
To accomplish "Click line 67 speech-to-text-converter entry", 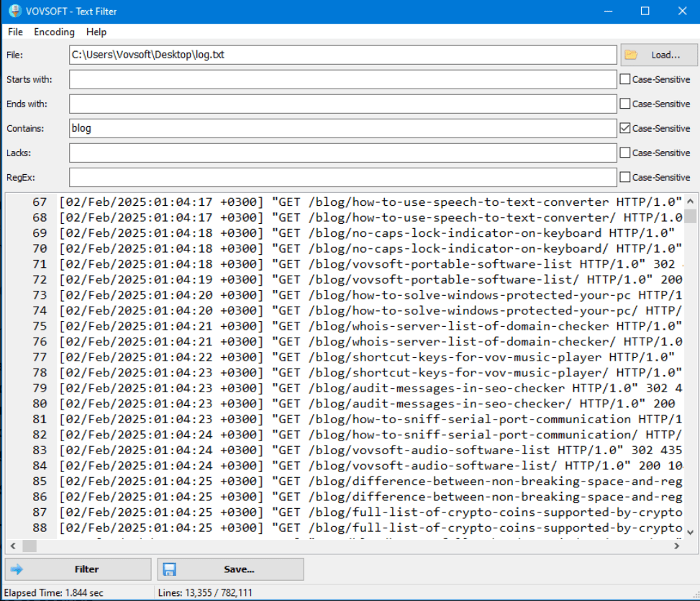I will pyautogui.click(x=371, y=202).
